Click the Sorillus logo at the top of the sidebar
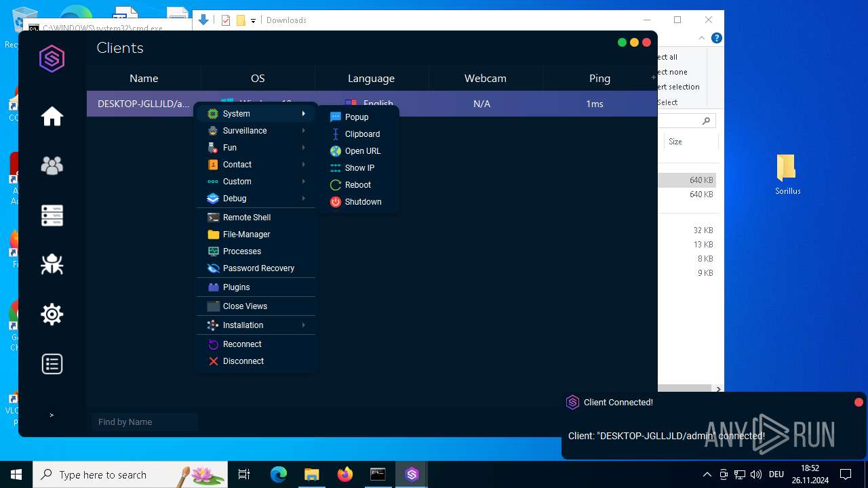Screen dimensions: 868x488 click(52, 59)
